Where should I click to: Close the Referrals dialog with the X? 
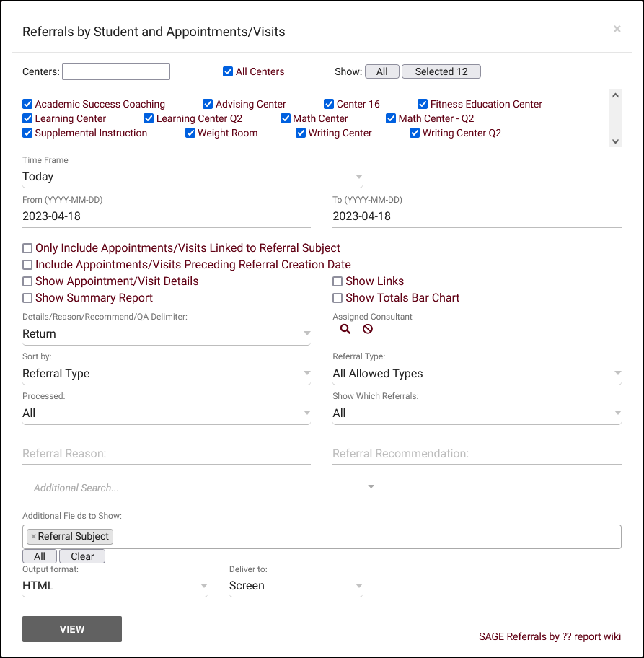point(617,29)
